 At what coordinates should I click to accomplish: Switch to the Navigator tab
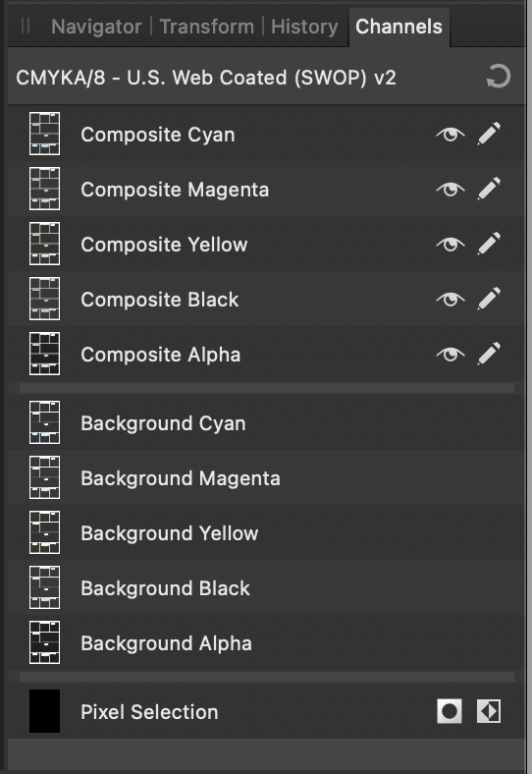(x=96, y=27)
